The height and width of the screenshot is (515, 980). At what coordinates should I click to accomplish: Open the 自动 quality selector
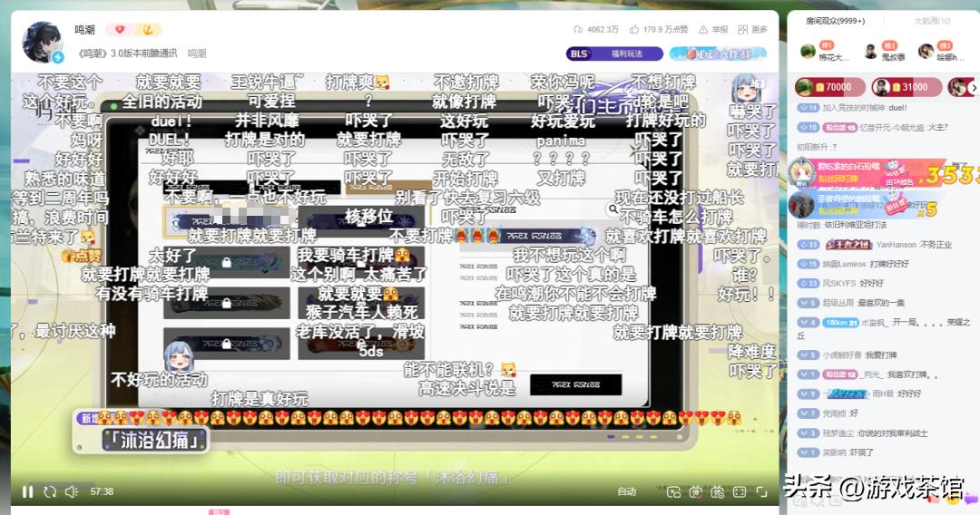pyautogui.click(x=627, y=492)
